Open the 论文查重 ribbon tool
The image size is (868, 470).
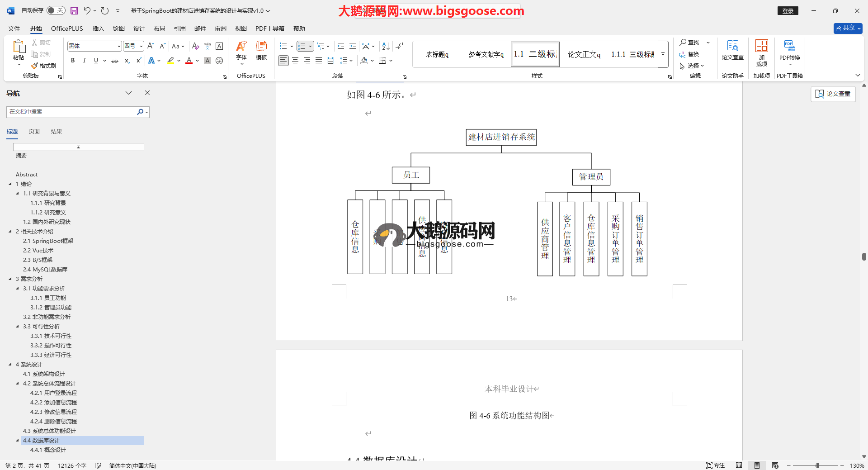(732, 50)
